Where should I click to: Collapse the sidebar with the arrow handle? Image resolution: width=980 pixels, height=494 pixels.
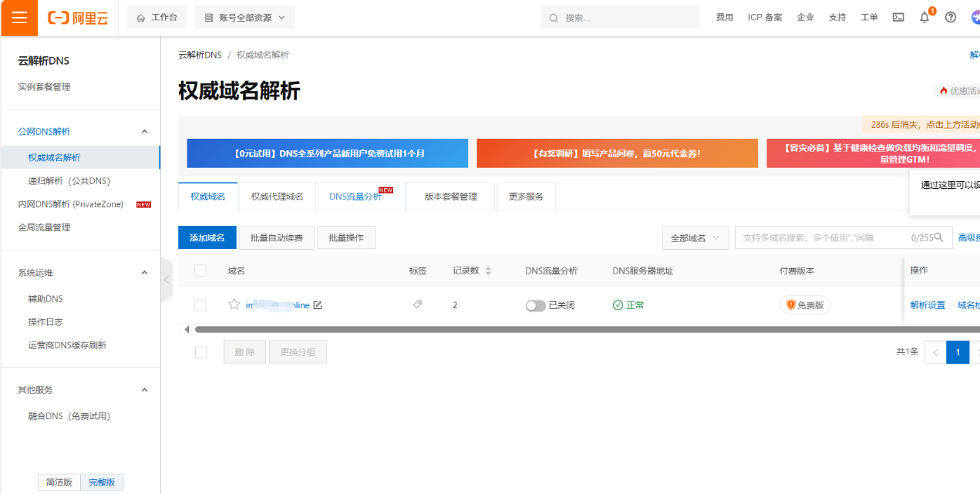click(x=167, y=279)
